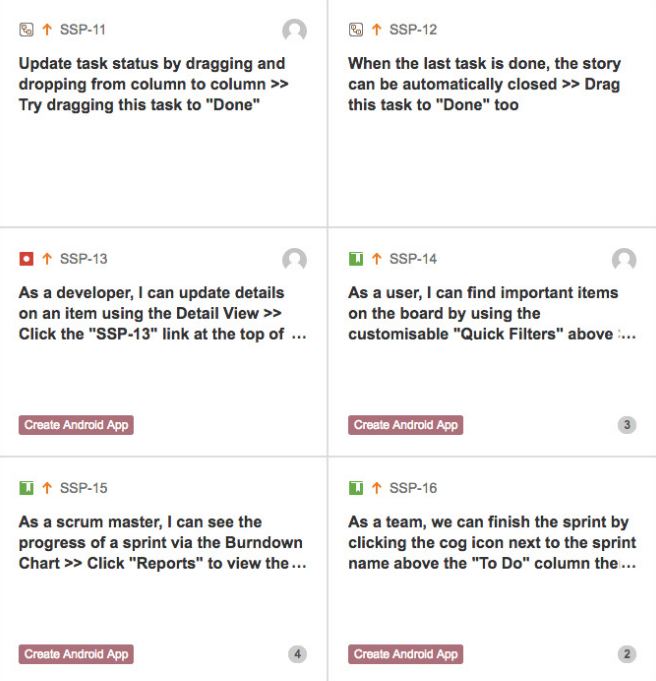Click the estimate badge 4 on SSP-15
The width and height of the screenshot is (656, 681).
pyautogui.click(x=298, y=654)
